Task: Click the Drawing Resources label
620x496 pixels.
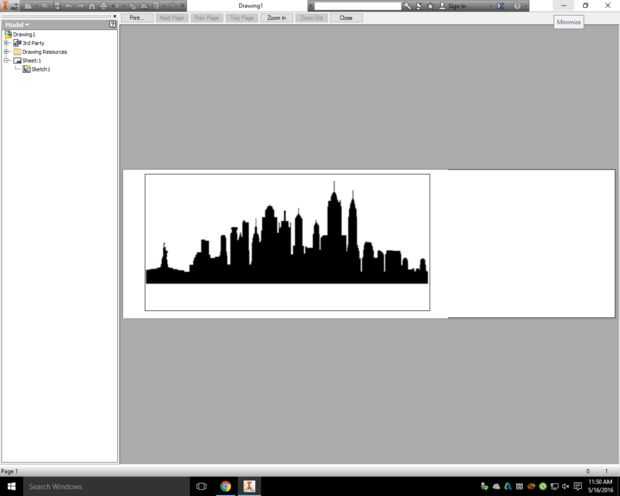Action: click(x=44, y=52)
